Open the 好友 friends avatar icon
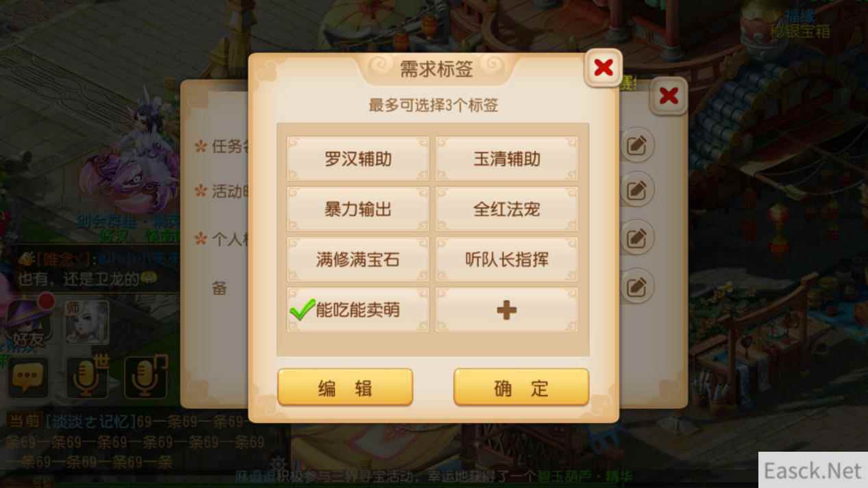Image resolution: width=868 pixels, height=488 pixels. 27,322
